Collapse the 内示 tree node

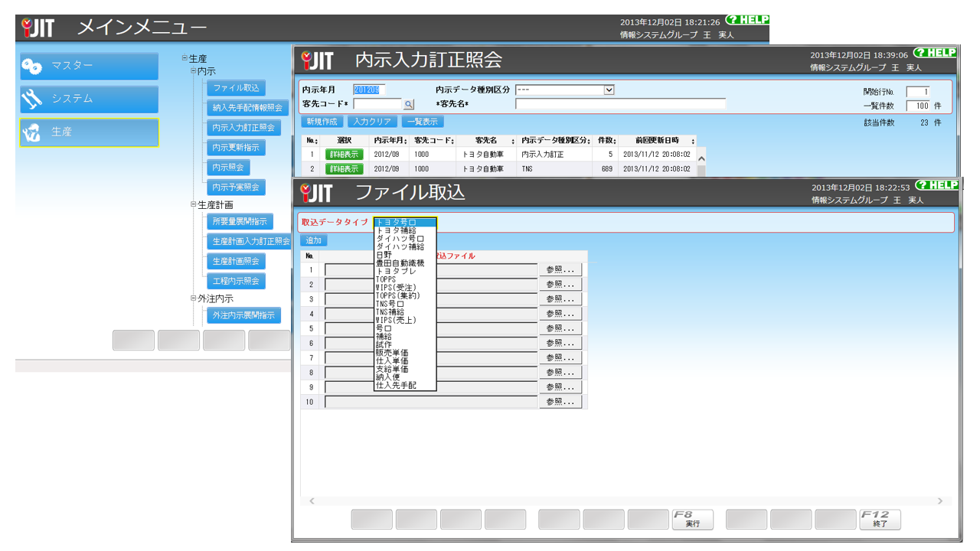pyautogui.click(x=194, y=71)
